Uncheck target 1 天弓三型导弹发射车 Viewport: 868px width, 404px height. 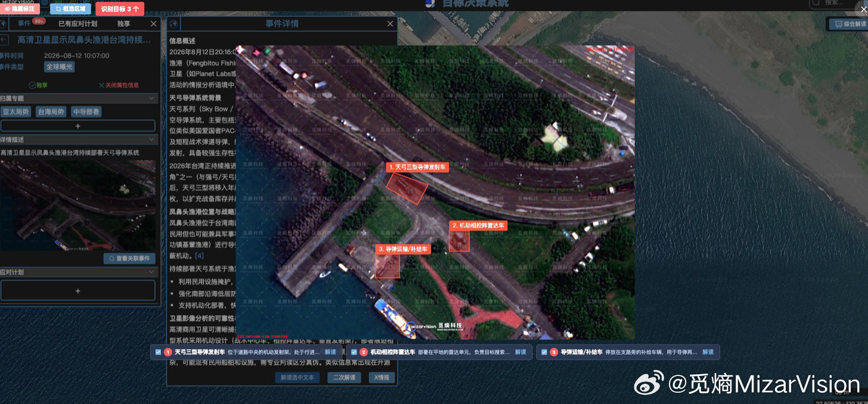pyautogui.click(x=158, y=352)
